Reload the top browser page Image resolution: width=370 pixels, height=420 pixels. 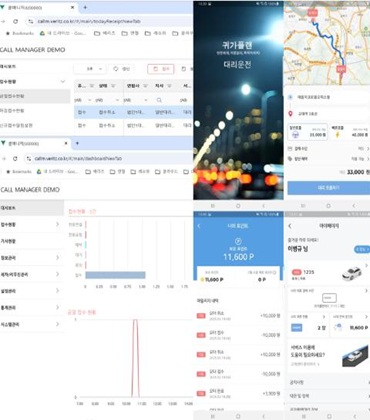tap(15, 21)
